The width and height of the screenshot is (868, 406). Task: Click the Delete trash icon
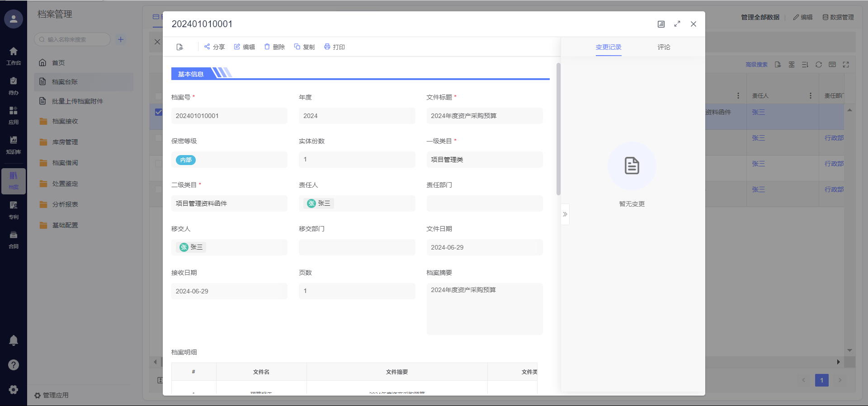[x=267, y=47]
